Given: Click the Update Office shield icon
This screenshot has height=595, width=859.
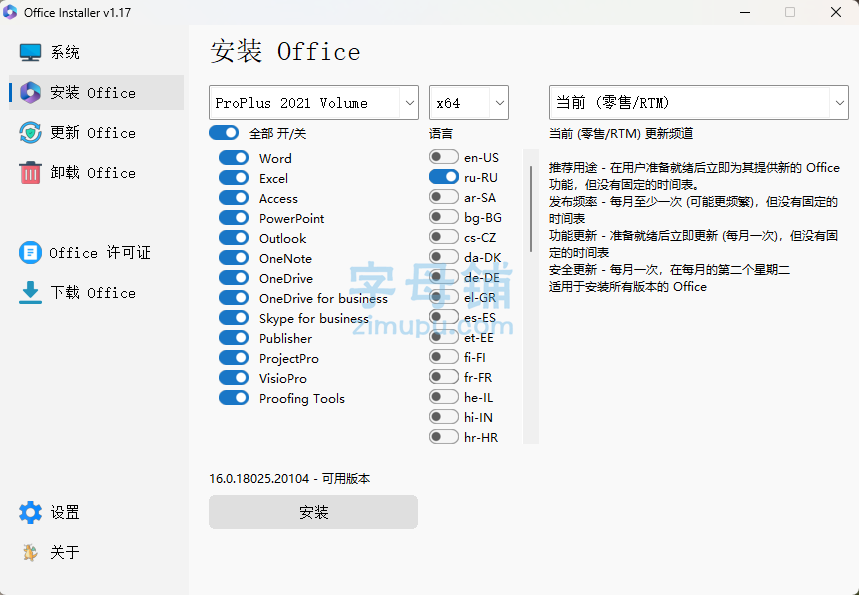Looking at the screenshot, I should click(30, 133).
